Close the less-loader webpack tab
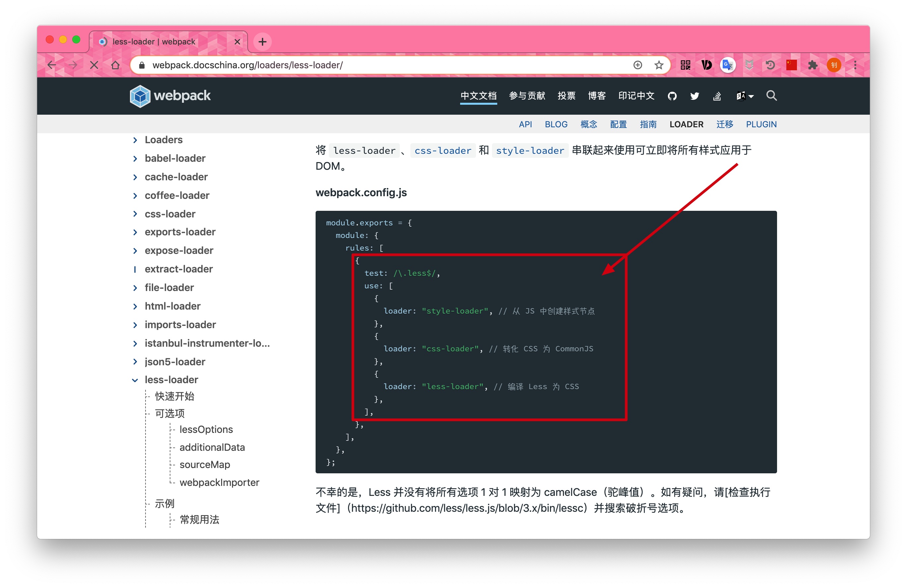The height and width of the screenshot is (588, 907). [237, 41]
